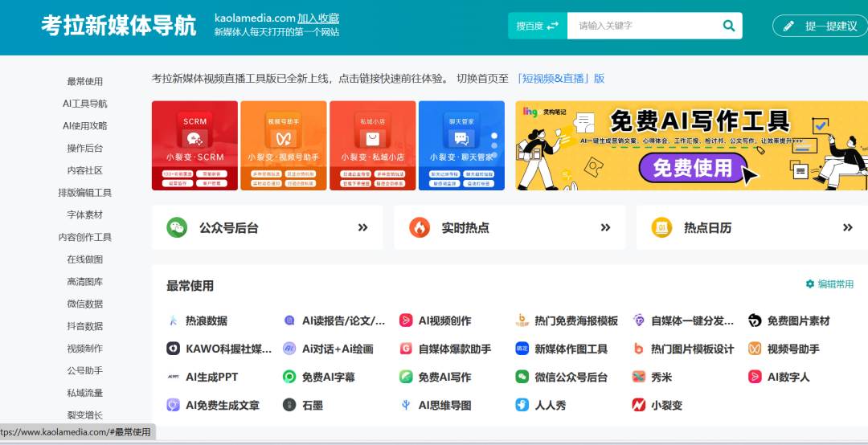
Task: Click the 考拉新媒体导航 logo
Action: click(x=118, y=26)
